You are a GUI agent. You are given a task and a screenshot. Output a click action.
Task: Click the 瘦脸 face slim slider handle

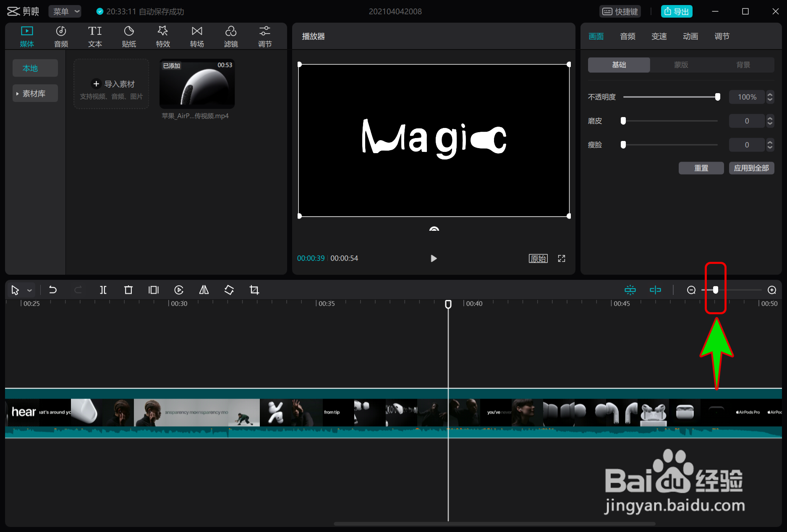coord(623,145)
